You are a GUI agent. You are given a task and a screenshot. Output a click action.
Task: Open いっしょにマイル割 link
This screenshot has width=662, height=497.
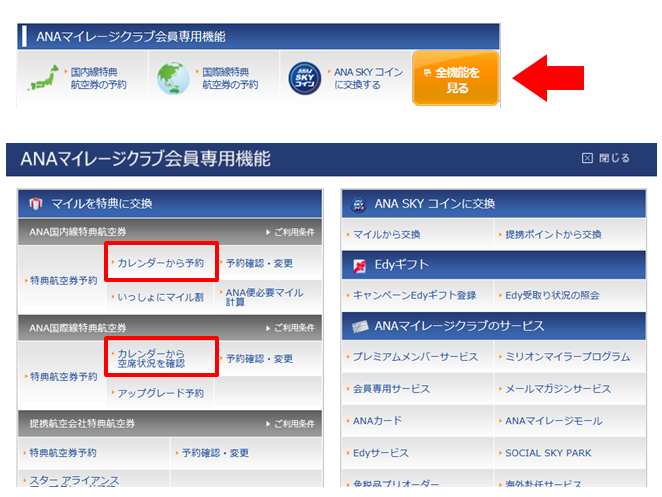(160, 297)
